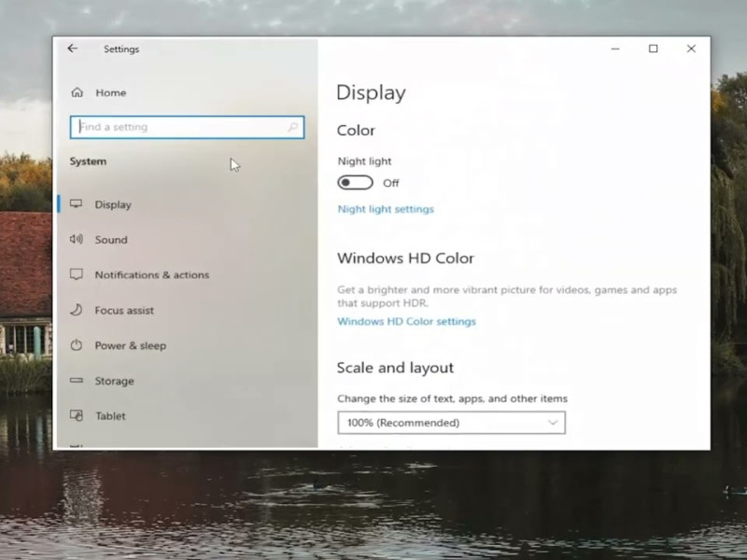Click the Tablet icon

click(77, 415)
